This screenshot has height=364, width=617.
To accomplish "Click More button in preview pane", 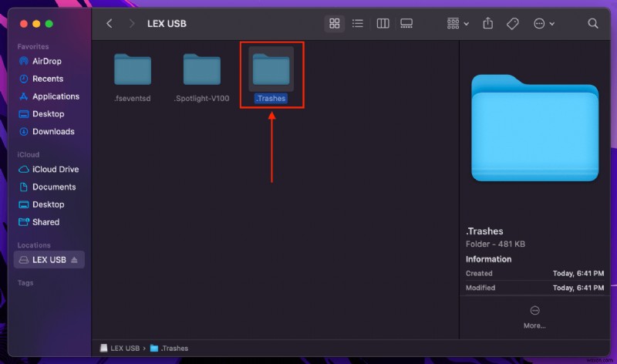I will 534,315.
